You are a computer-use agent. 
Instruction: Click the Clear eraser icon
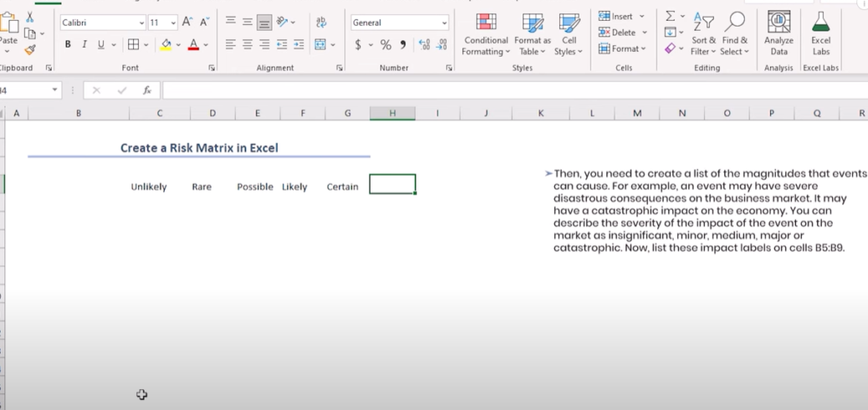click(670, 49)
